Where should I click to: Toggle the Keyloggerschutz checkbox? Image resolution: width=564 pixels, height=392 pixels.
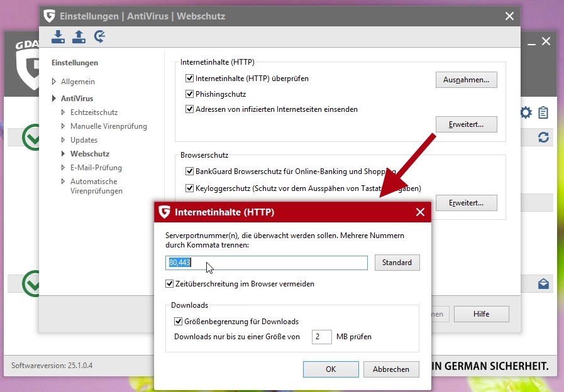189,188
